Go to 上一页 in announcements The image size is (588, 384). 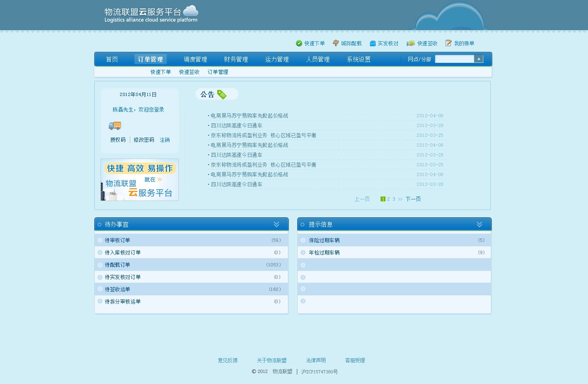(x=362, y=199)
